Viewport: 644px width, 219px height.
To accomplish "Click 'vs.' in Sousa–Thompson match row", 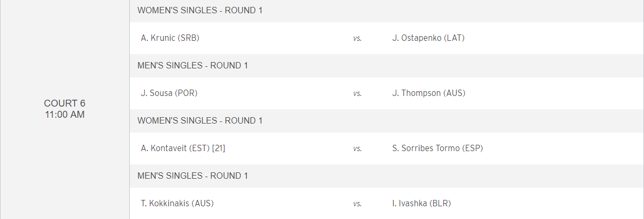I will [x=357, y=93].
